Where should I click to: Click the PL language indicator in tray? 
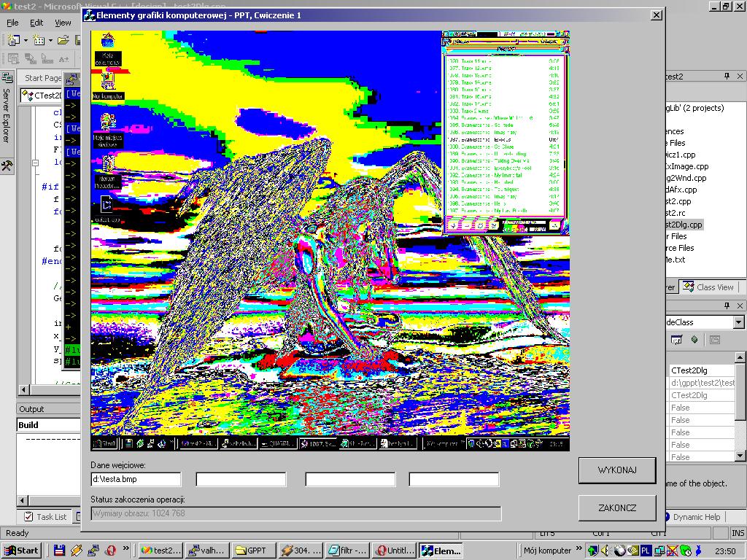pyautogui.click(x=646, y=551)
